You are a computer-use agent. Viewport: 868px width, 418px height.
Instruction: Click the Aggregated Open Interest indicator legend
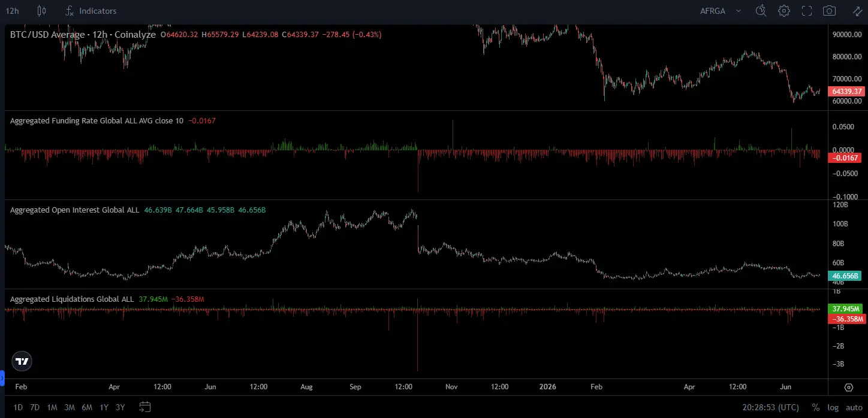click(74, 210)
